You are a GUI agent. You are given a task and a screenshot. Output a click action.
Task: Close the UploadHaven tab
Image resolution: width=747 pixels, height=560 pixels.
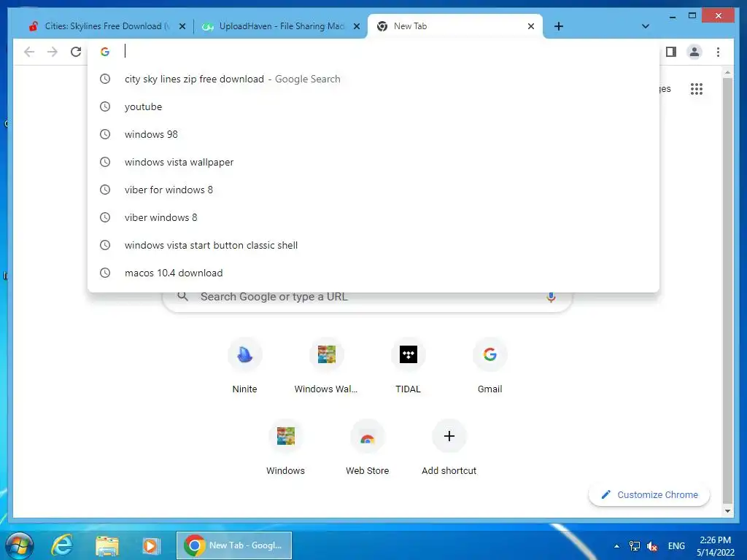[x=356, y=26]
